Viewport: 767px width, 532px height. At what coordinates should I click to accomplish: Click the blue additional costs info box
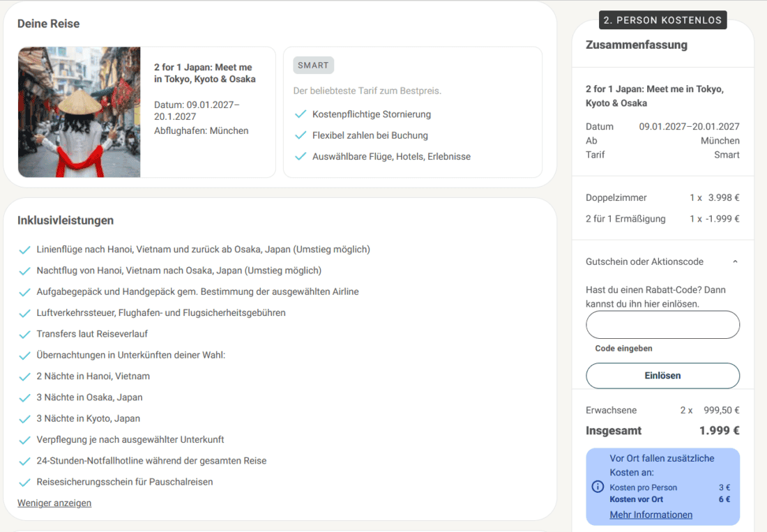(662, 487)
